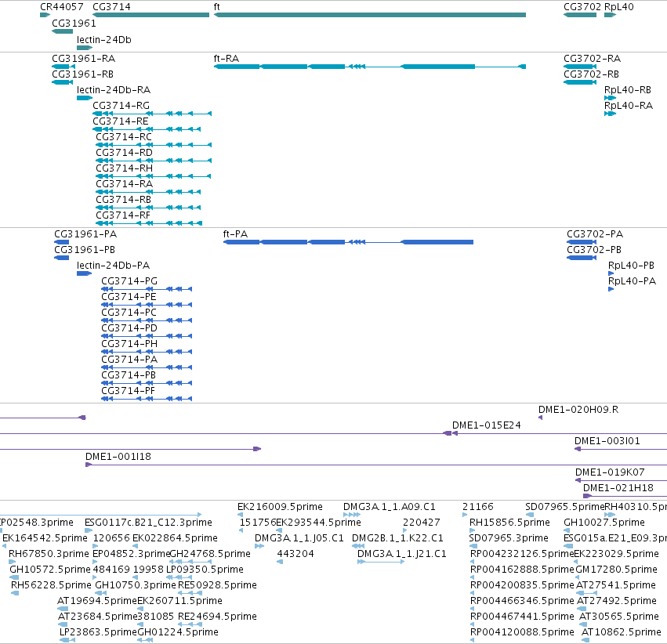The width and height of the screenshot is (667, 644).
Task: Open the ESG0117c.B21_C12.3prime EST label
Action: [x=148, y=523]
